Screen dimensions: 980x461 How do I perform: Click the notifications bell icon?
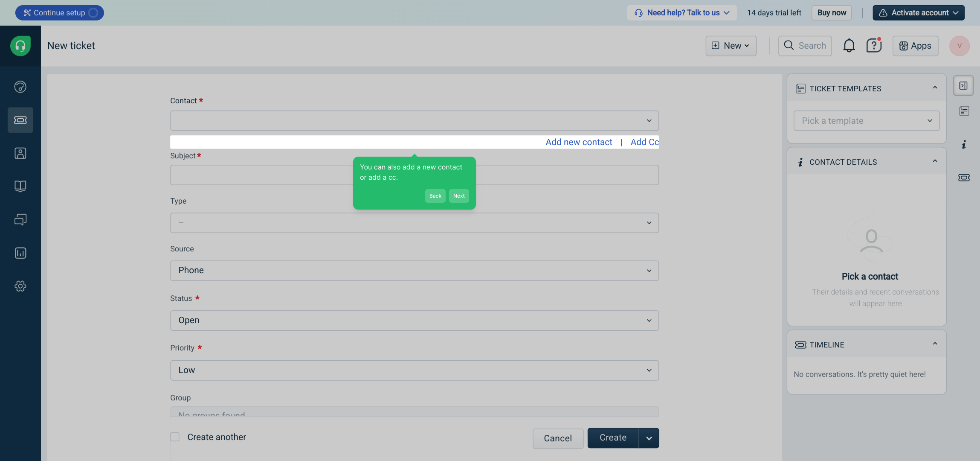[849, 46]
